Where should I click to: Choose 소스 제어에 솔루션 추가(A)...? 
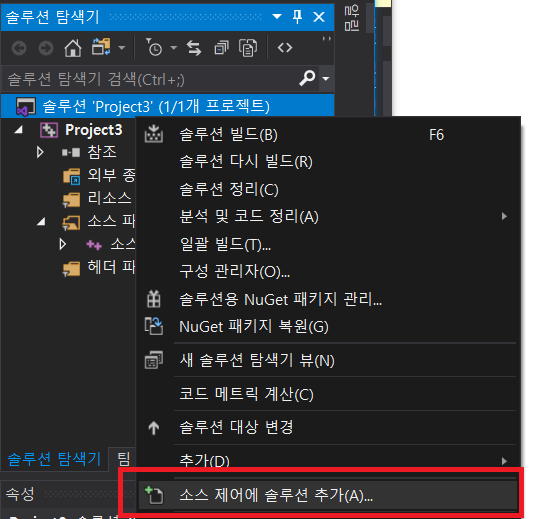click(x=328, y=495)
